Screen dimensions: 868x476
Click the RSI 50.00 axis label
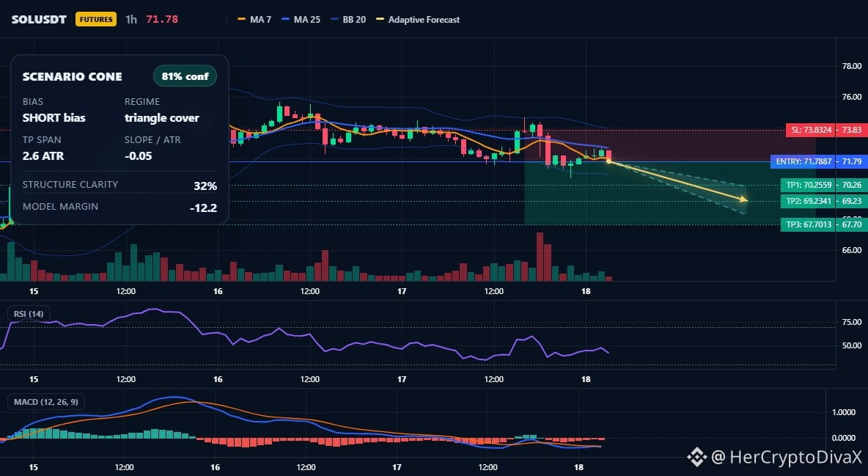[x=851, y=345]
